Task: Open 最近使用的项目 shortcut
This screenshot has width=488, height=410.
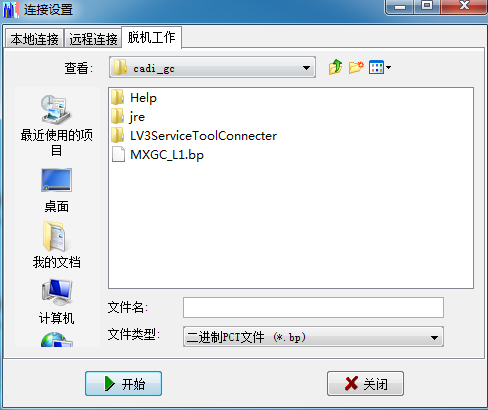Action: (57, 125)
